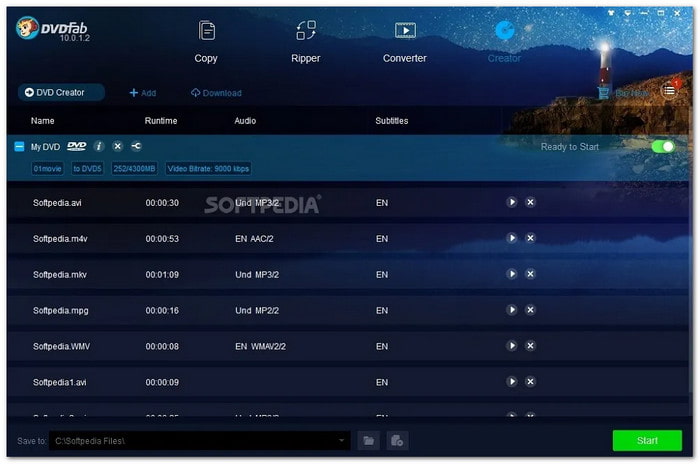Open audio option 'Und MP3/2' for Softpedia.mkv
Image resolution: width=700 pixels, height=464 pixels.
pos(257,275)
